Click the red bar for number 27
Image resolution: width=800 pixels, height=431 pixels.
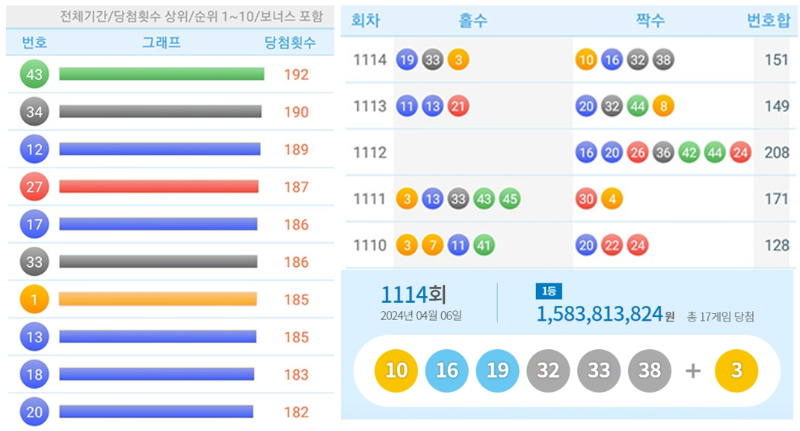(159, 187)
